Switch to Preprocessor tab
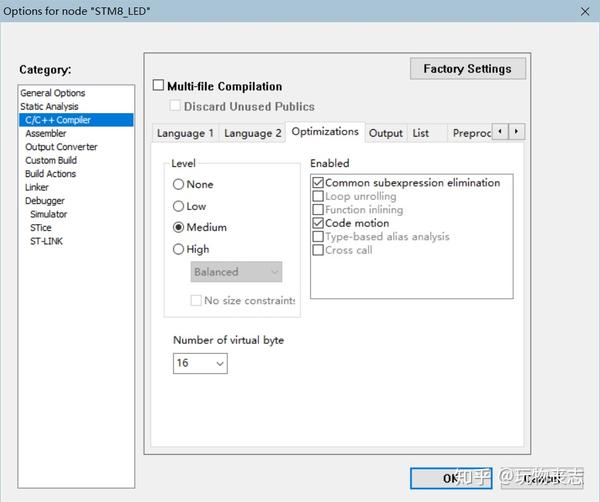This screenshot has height=502, width=600. pos(471,133)
